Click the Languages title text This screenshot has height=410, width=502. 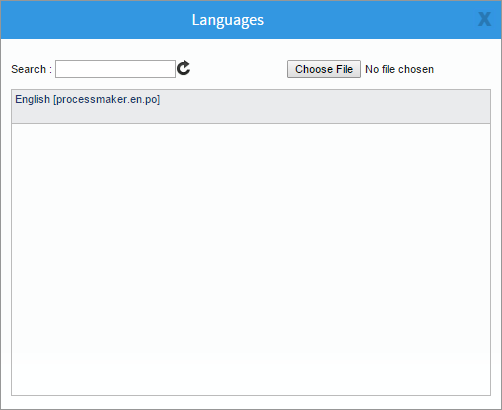click(228, 20)
